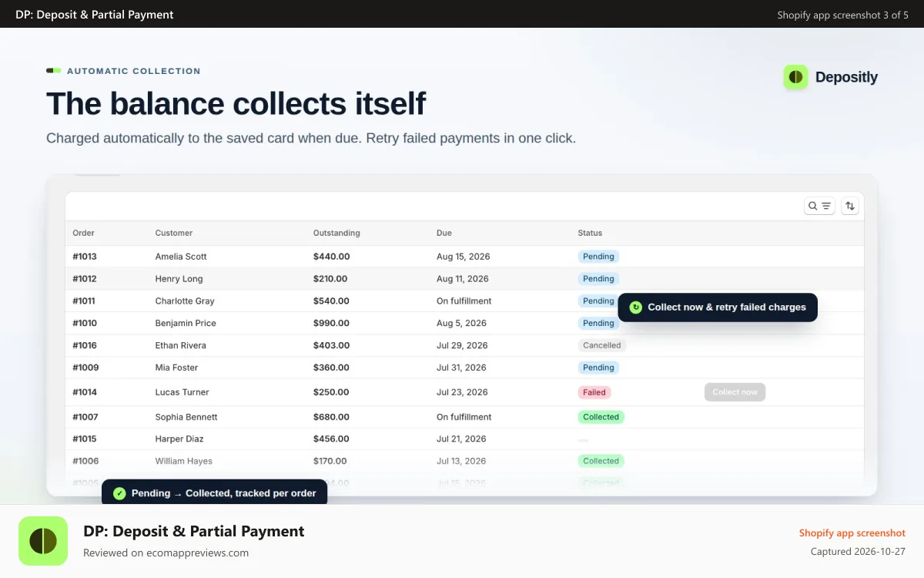Click the Collected badge for Sophia Bennett

click(x=601, y=417)
